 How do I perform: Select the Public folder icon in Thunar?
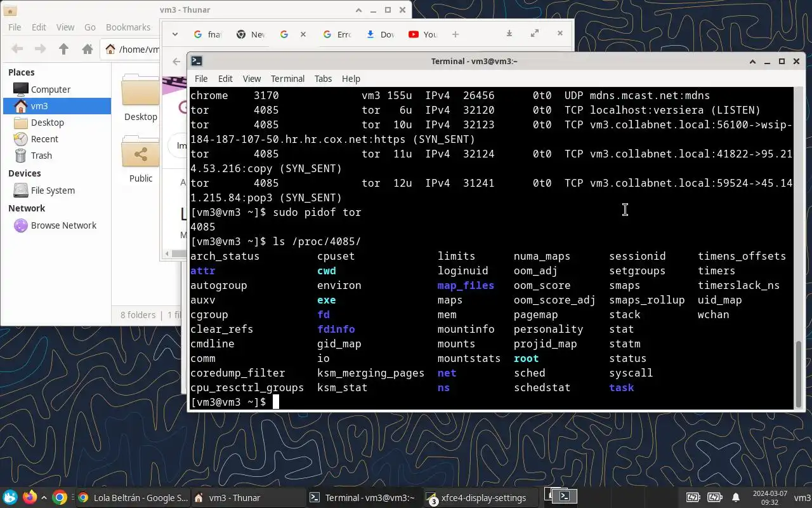[140, 154]
